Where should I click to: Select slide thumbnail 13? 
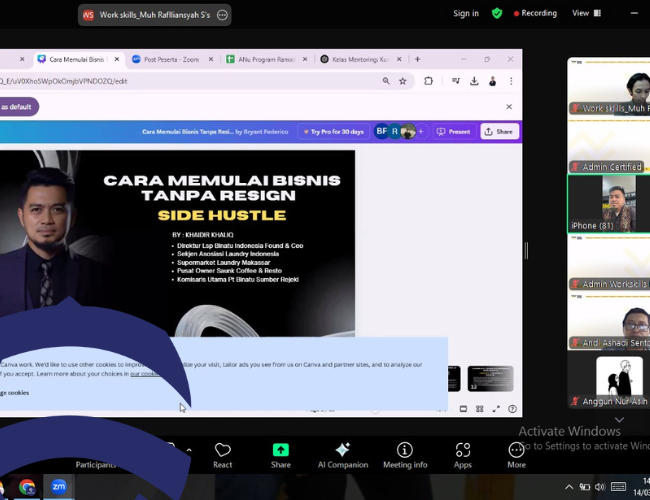[x=490, y=379]
